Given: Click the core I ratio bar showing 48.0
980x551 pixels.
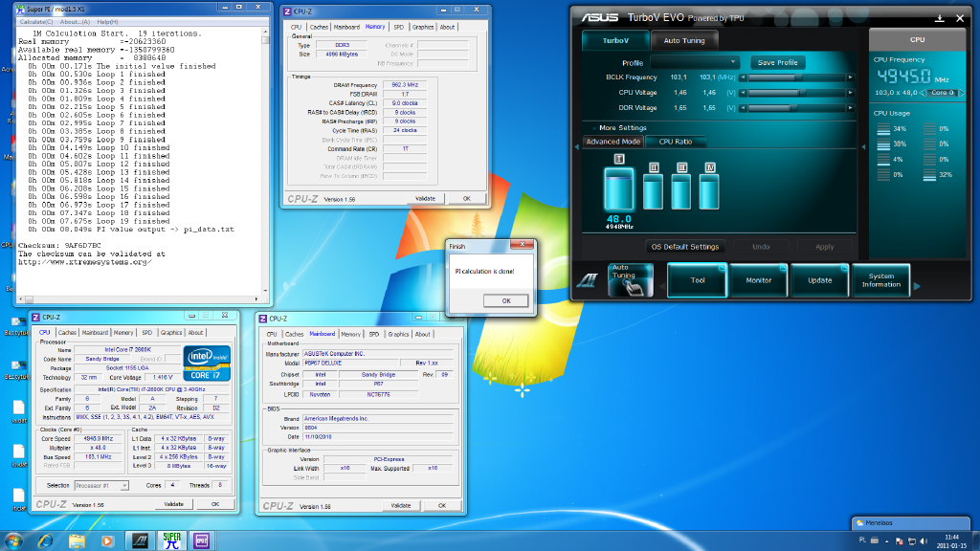Looking at the screenshot, I should click(x=619, y=189).
